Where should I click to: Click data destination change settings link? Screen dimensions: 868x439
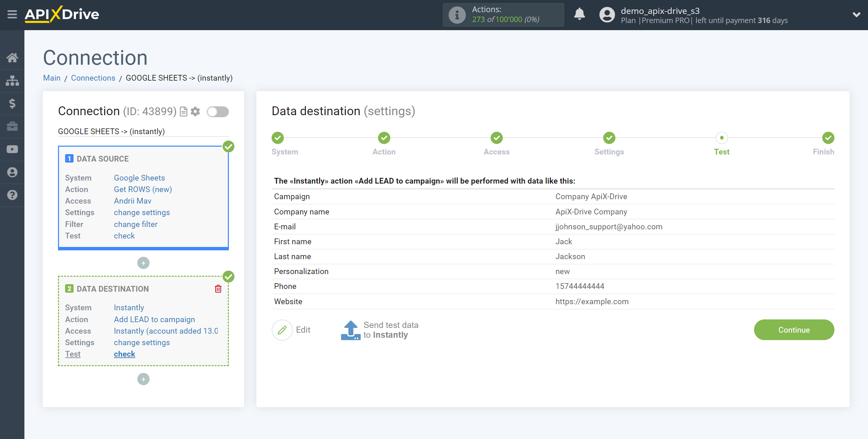pos(142,342)
